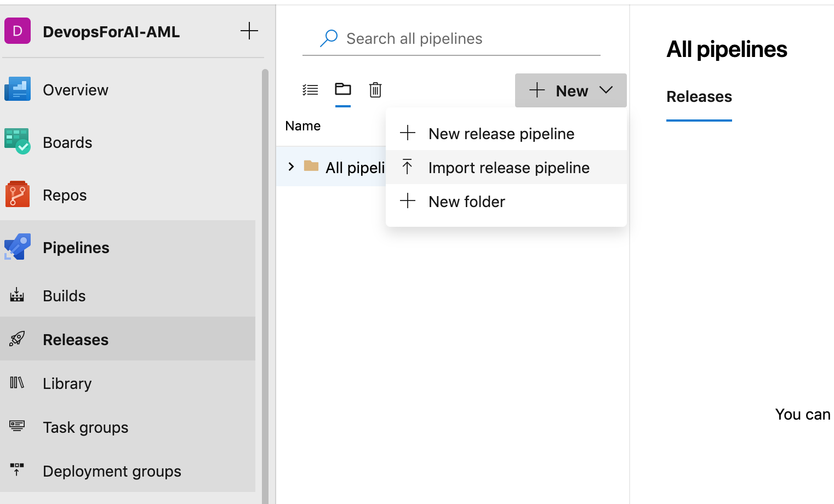Click the plus icon next to DevopsForAI-AML
The height and width of the screenshot is (504, 834).
[249, 31]
